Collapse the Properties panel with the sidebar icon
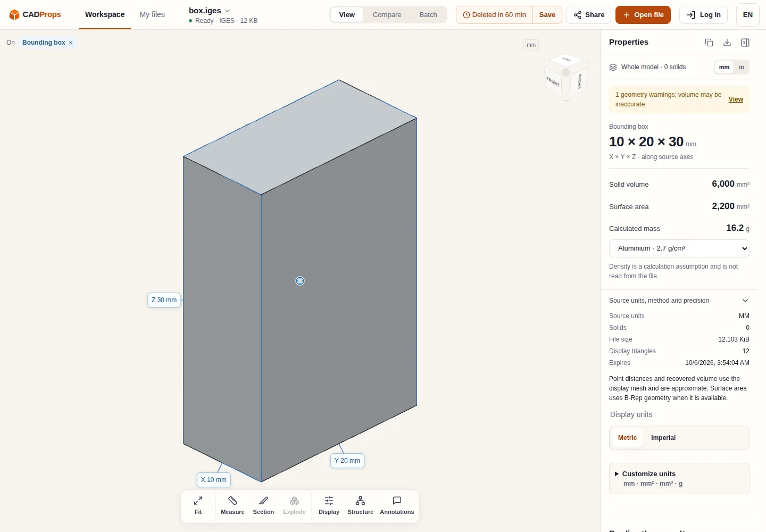 click(745, 43)
